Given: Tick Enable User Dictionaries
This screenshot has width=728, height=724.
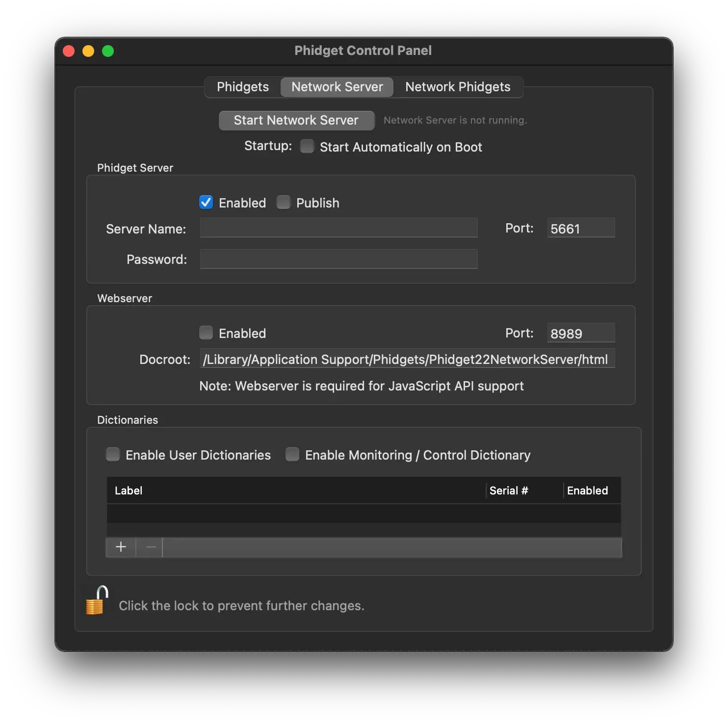Looking at the screenshot, I should (113, 454).
